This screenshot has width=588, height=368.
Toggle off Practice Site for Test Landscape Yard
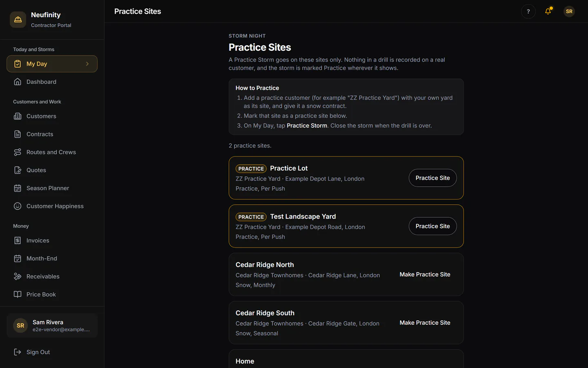coord(432,226)
